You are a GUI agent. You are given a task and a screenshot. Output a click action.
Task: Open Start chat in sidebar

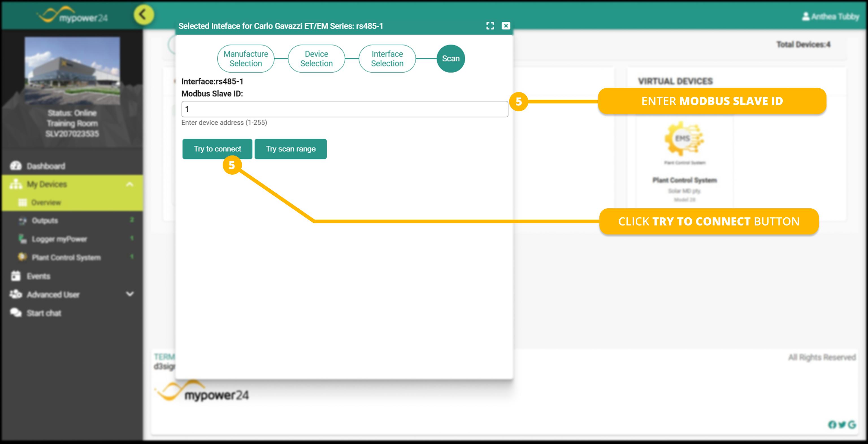point(44,313)
